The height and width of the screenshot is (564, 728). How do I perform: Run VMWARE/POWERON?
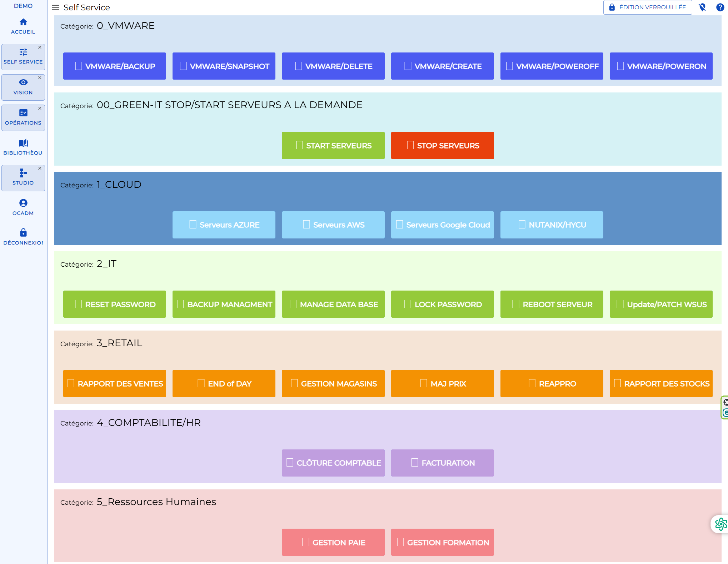click(x=661, y=66)
